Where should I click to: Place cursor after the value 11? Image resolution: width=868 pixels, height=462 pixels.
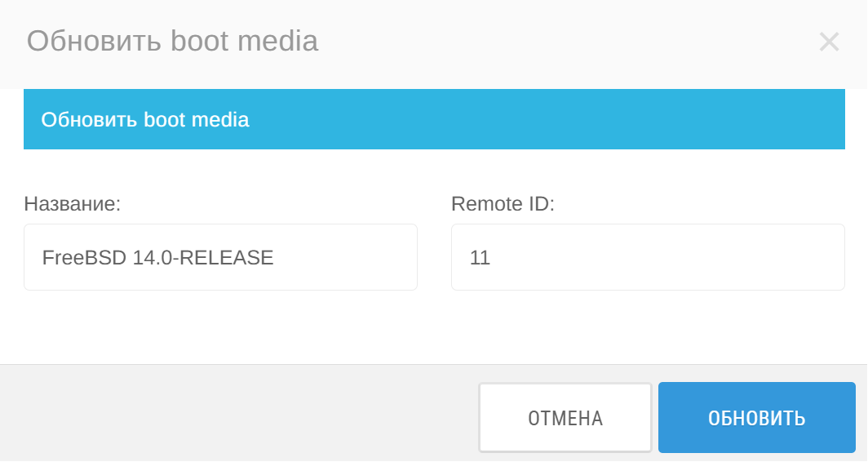(x=492, y=258)
